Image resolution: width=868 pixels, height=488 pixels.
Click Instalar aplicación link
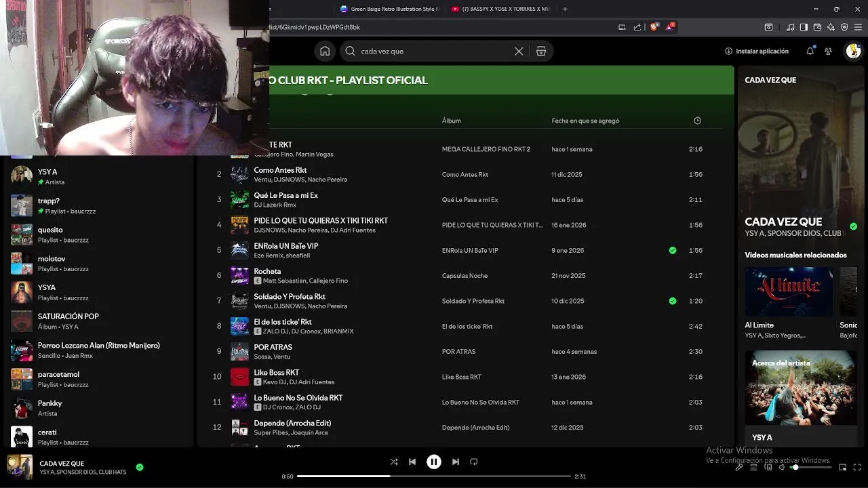(757, 51)
